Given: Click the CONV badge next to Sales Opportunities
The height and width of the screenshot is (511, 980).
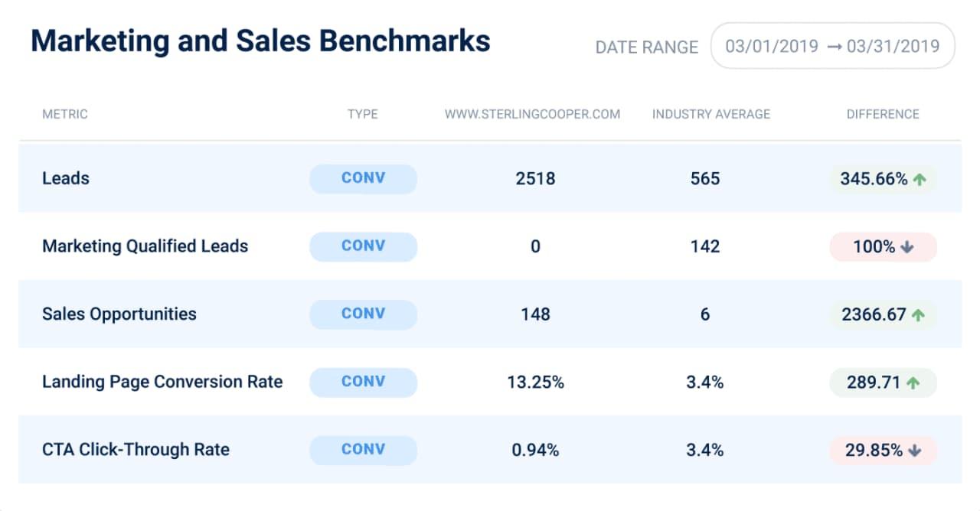Looking at the screenshot, I should [363, 314].
